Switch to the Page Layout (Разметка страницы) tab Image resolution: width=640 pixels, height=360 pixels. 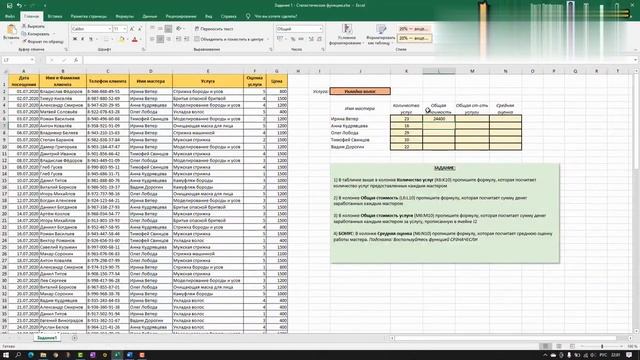[x=89, y=16]
